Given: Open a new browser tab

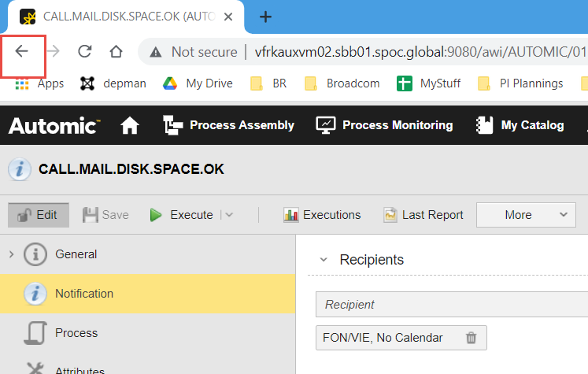Looking at the screenshot, I should point(265,17).
